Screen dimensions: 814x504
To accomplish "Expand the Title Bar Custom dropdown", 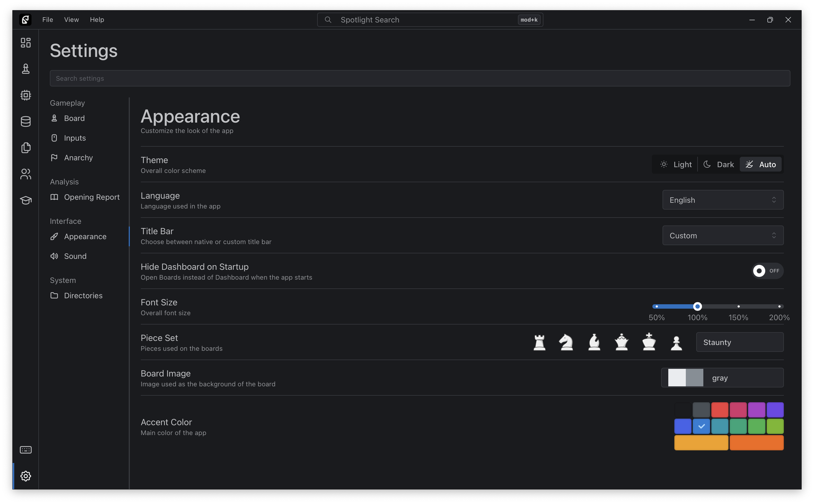I will 723,236.
